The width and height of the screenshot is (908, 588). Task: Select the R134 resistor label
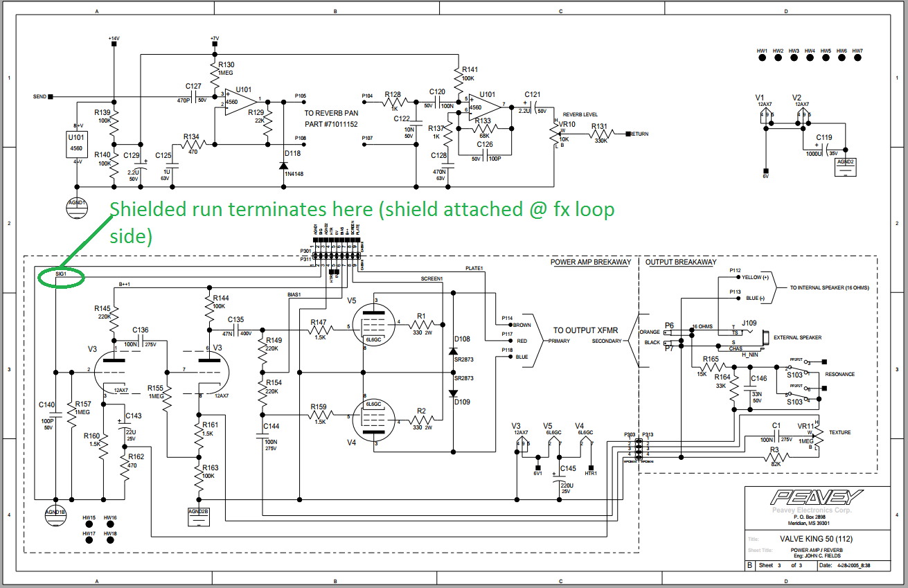191,136
